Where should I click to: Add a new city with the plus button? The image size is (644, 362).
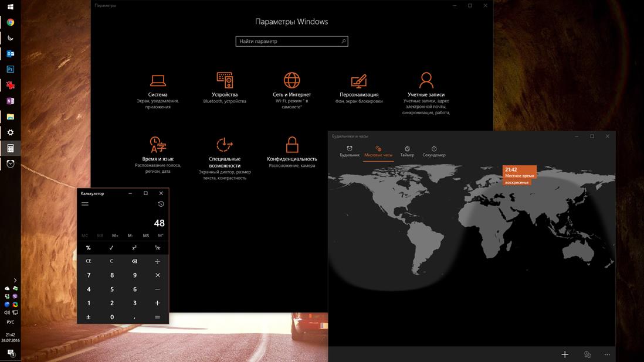(565, 354)
